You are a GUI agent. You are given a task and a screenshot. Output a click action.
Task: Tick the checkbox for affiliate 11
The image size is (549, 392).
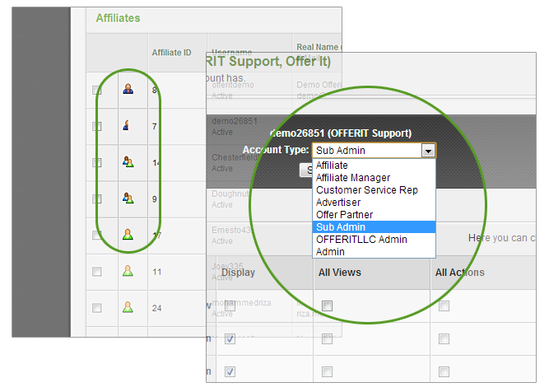click(97, 272)
